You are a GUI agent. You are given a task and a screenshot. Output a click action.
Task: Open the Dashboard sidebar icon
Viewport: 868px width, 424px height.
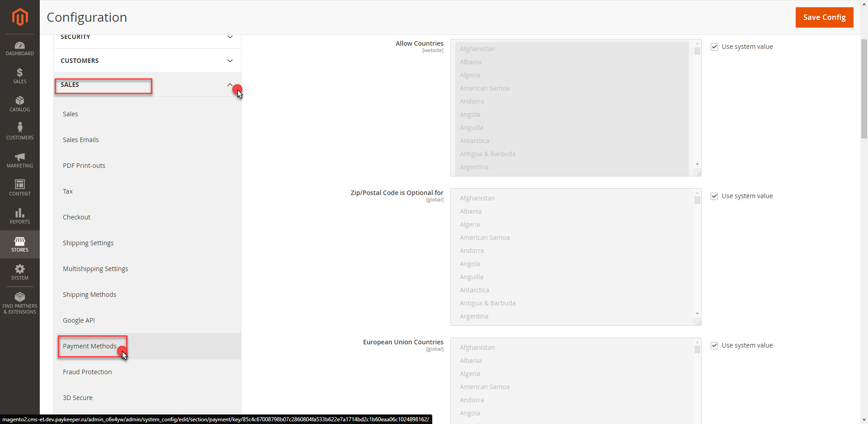[x=20, y=48]
